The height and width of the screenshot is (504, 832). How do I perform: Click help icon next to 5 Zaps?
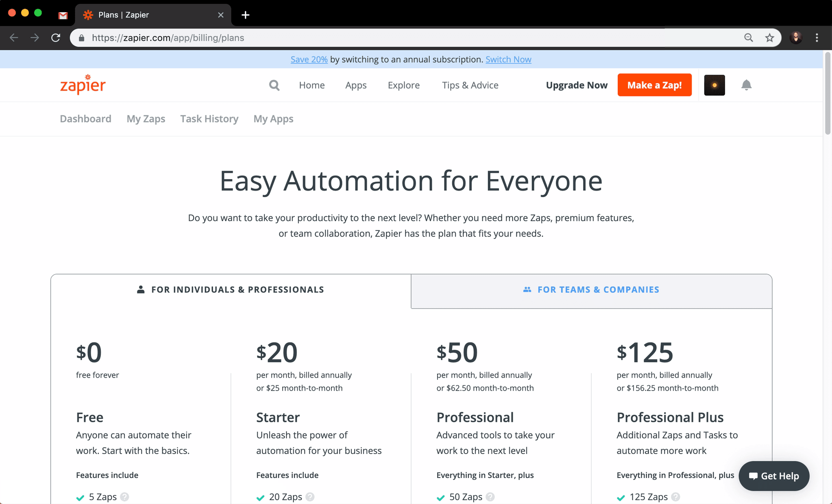coord(125,497)
